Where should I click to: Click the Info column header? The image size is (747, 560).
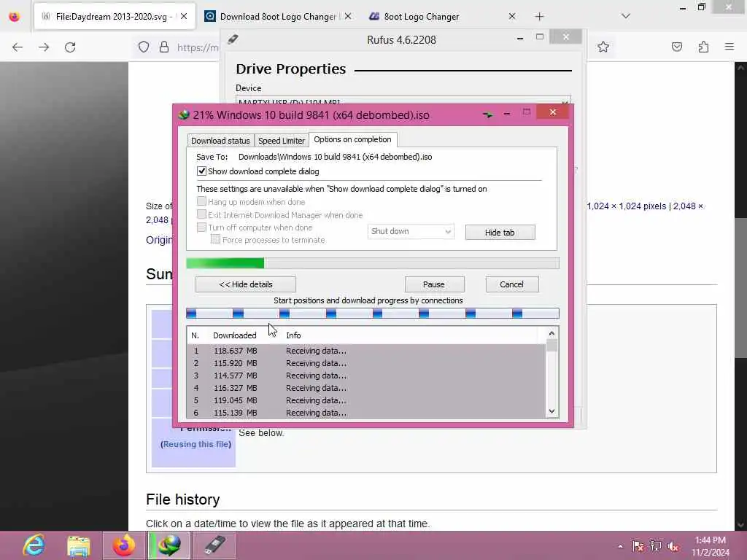click(x=293, y=335)
